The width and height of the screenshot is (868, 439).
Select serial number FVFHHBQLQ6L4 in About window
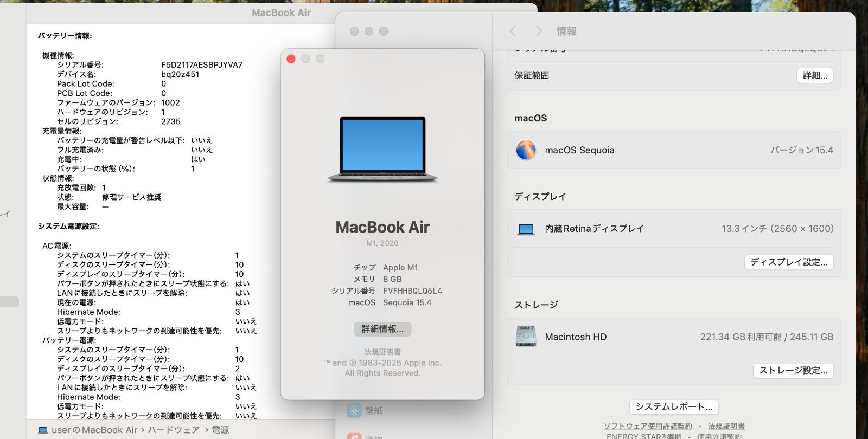412,291
